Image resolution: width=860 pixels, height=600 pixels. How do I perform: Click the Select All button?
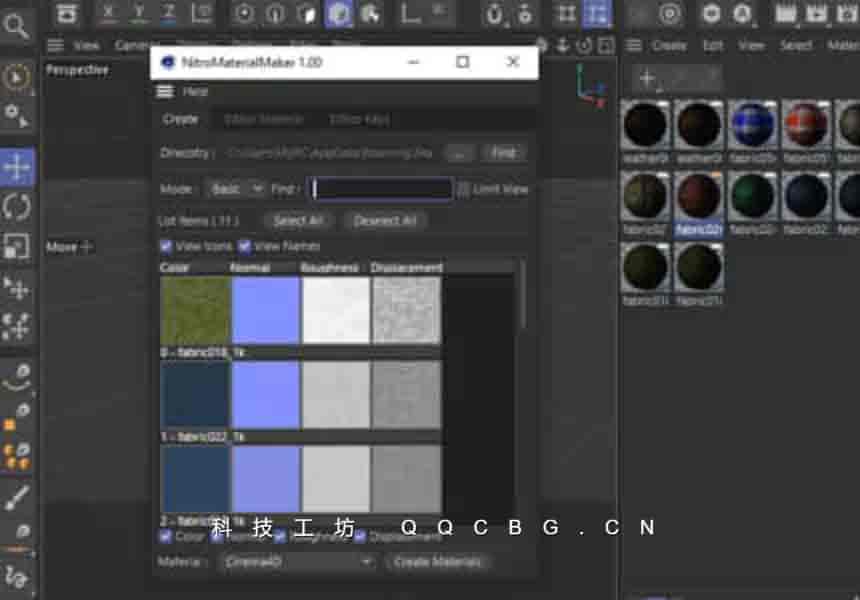(298, 220)
